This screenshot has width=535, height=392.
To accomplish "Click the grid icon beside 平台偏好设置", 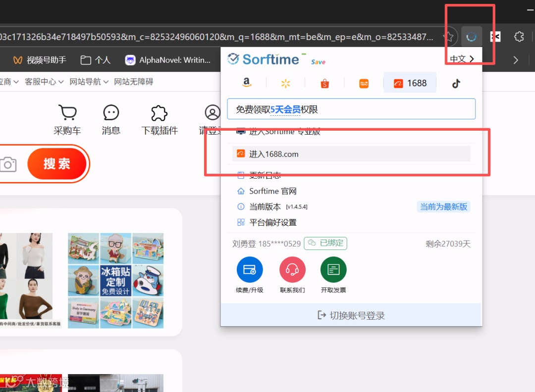I will [241, 223].
